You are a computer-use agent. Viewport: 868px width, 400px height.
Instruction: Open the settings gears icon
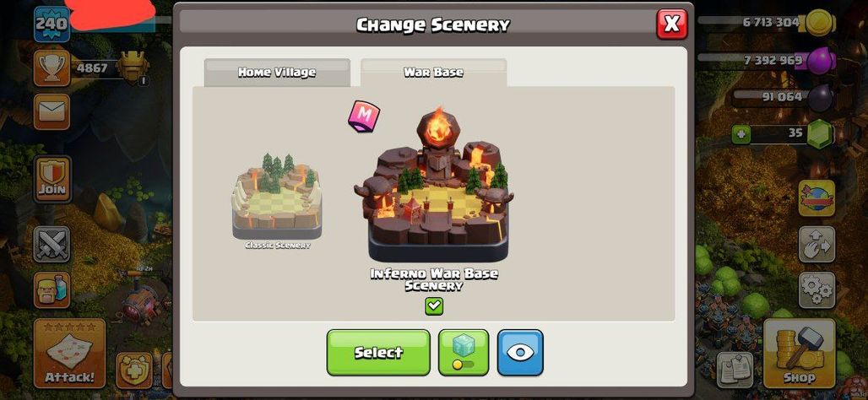[816, 290]
